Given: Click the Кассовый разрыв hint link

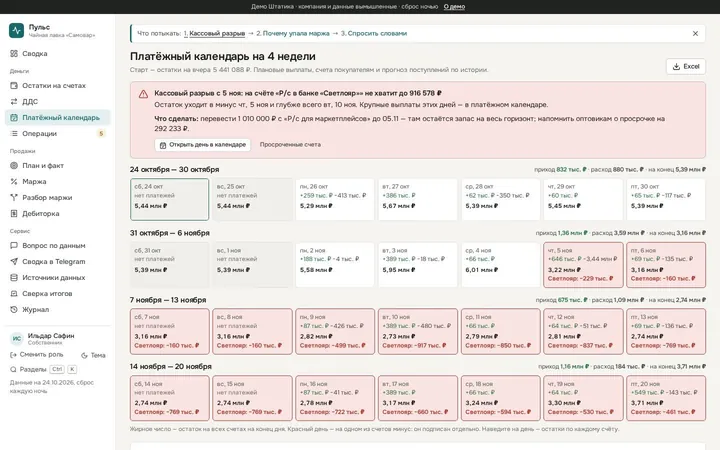Looking at the screenshot, I should coord(217,34).
